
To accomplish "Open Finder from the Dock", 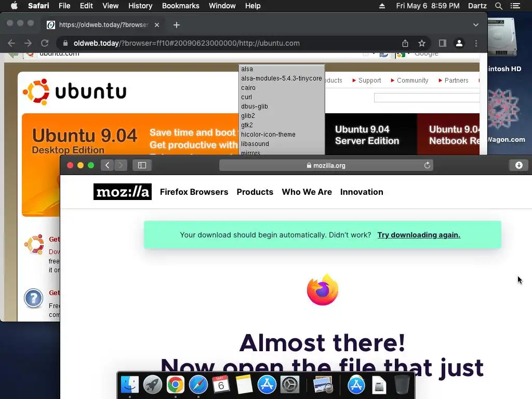I will pyautogui.click(x=129, y=385).
